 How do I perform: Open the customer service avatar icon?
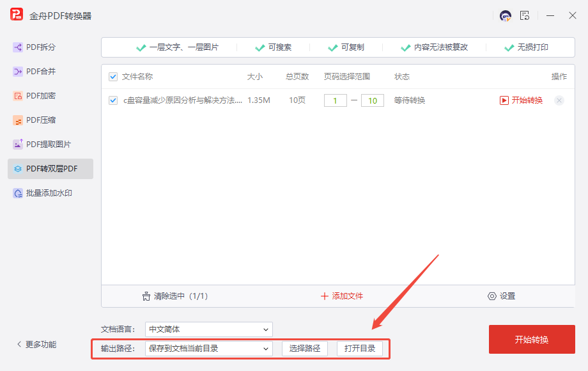click(505, 16)
